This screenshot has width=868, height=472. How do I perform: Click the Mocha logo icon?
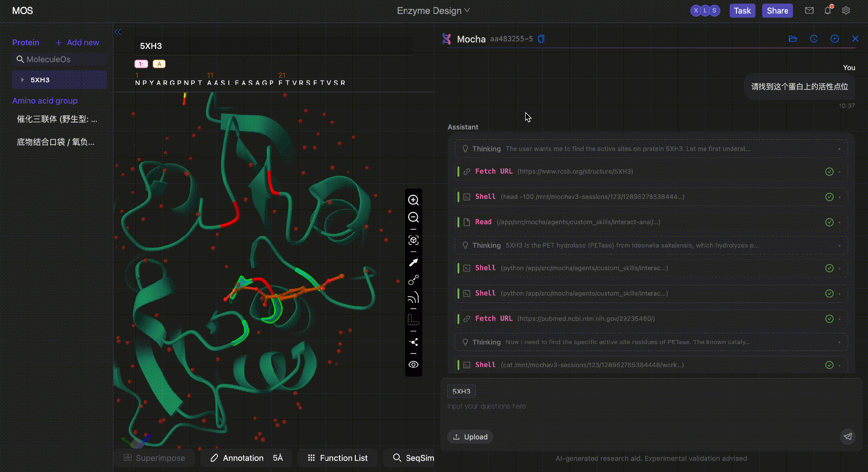447,39
